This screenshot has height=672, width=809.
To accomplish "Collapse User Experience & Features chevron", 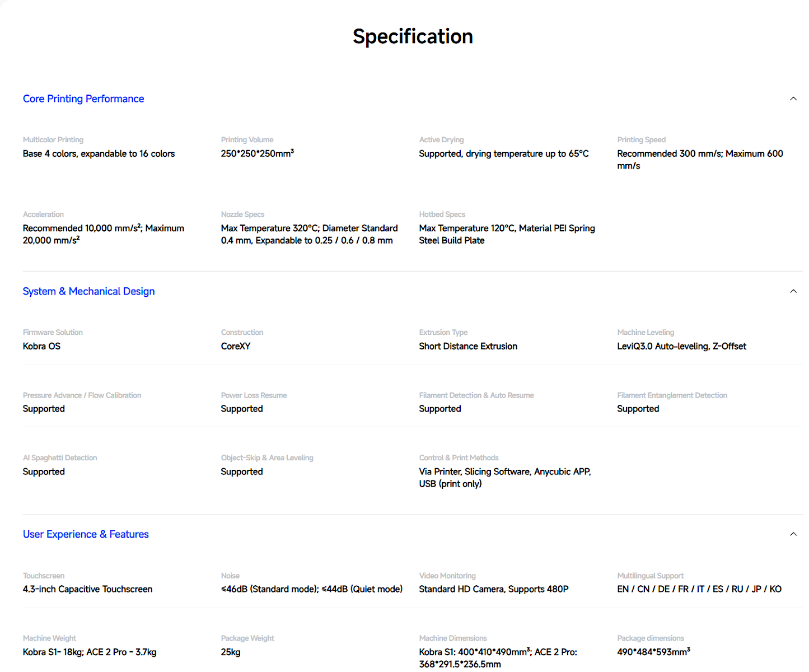I will [793, 534].
